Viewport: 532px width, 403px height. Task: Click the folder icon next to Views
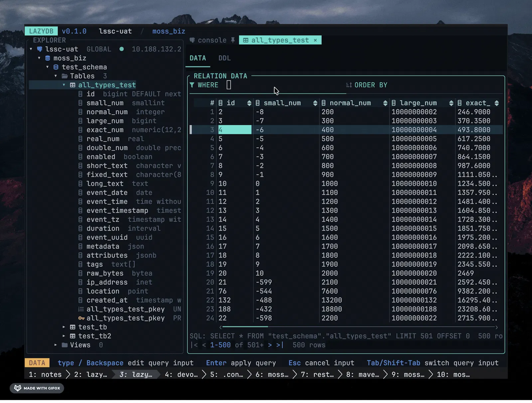point(65,345)
